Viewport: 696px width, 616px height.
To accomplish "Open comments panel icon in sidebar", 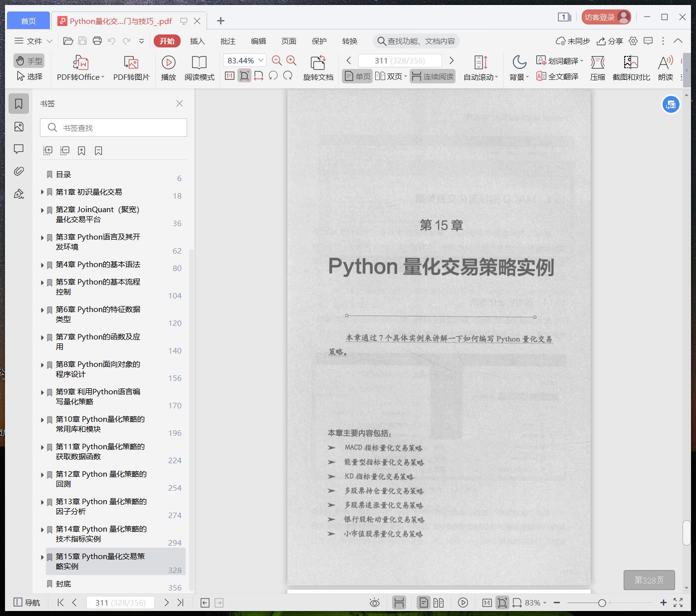I will (x=19, y=149).
